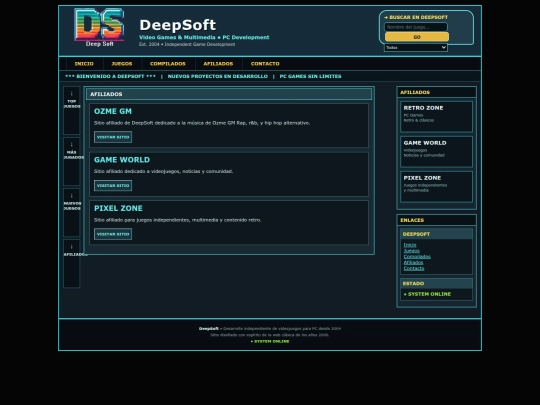Click VISITAR SITIO under GAME WORLD
The image size is (540, 405).
pyautogui.click(x=113, y=186)
